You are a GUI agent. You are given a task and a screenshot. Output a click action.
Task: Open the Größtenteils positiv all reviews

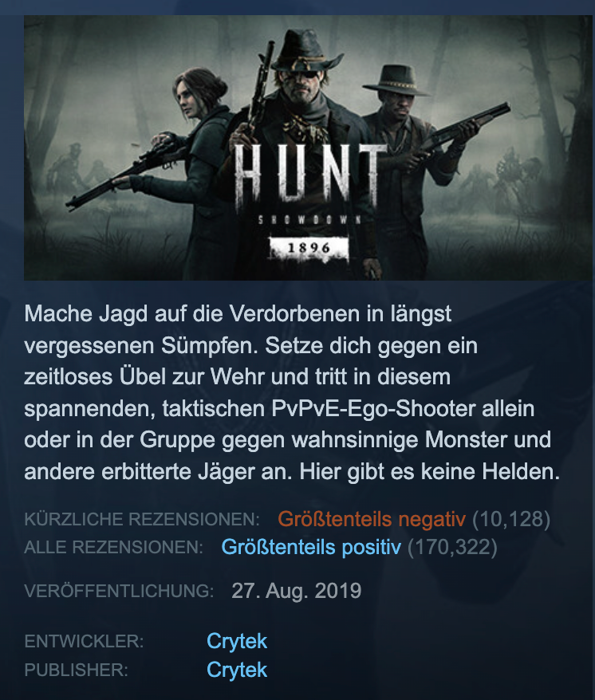[311, 547]
